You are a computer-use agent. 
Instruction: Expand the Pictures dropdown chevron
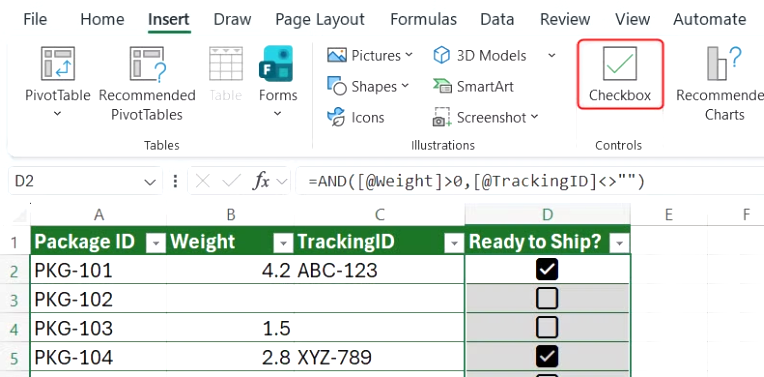[x=409, y=55]
